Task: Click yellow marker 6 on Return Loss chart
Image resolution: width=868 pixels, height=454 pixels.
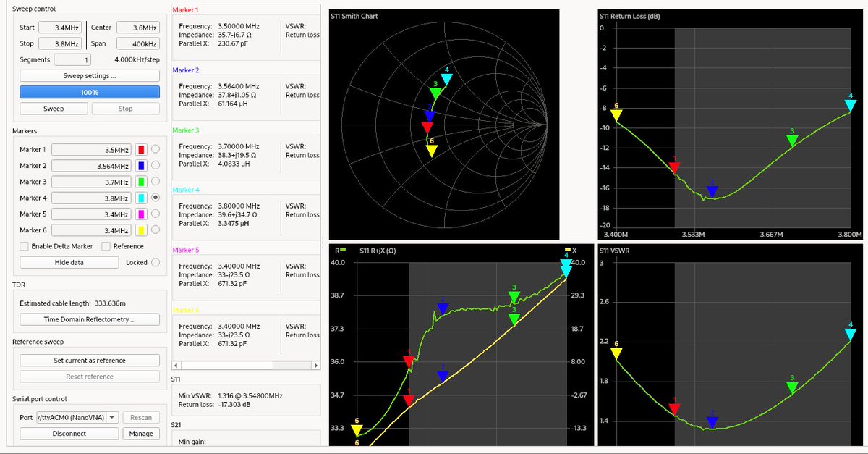Action: click(616, 115)
